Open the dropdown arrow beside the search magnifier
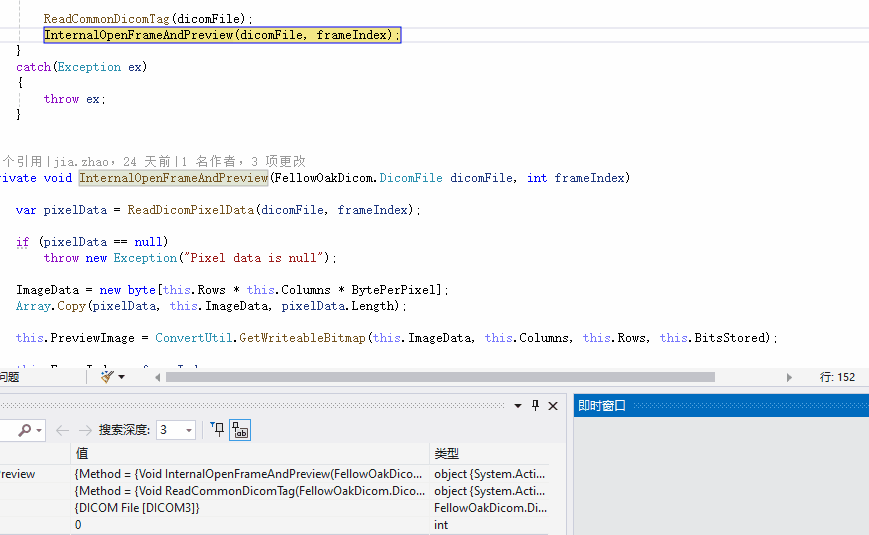The width and height of the screenshot is (869, 535). click(x=39, y=430)
